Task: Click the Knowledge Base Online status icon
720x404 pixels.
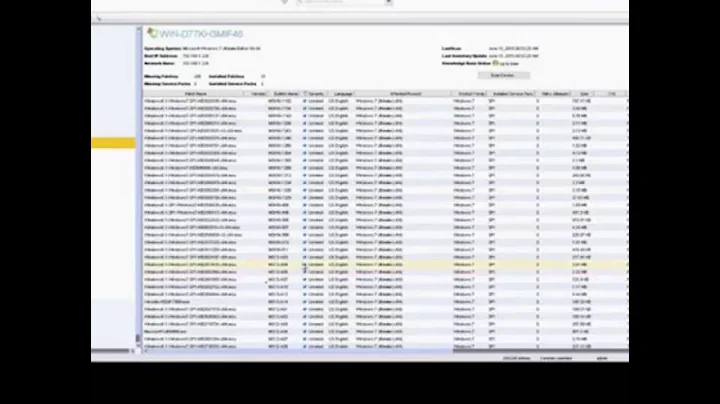Action: [x=495, y=63]
